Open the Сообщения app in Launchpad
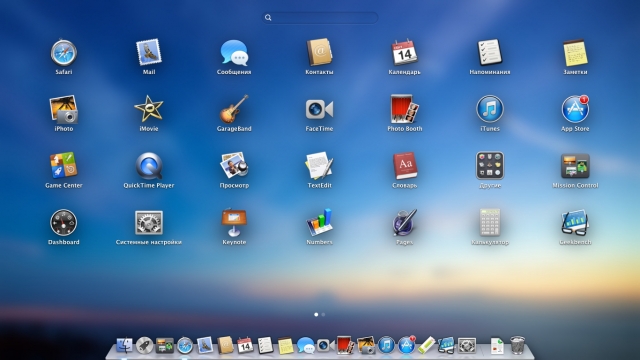Screen dimensions: 640x360 234,53
